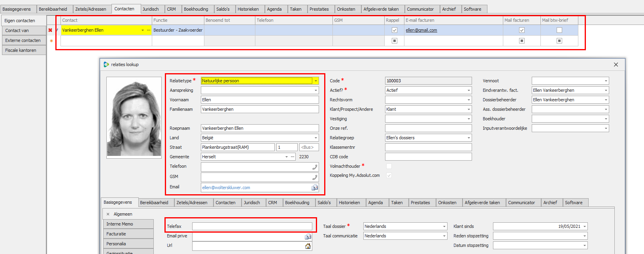Screen dimensions: 644x254
Task: Switch to the Communicator tab at top
Action: pos(420,9)
